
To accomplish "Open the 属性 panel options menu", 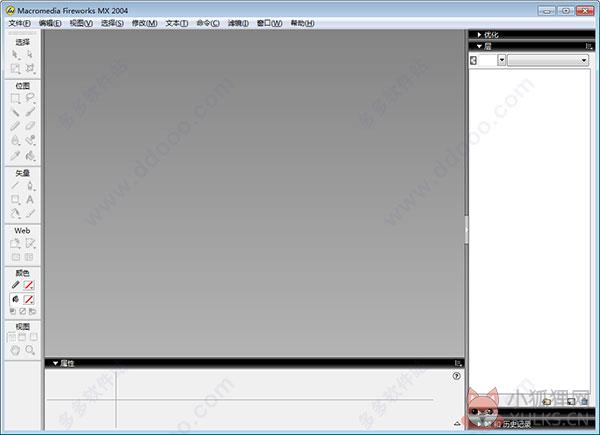I will coord(458,363).
